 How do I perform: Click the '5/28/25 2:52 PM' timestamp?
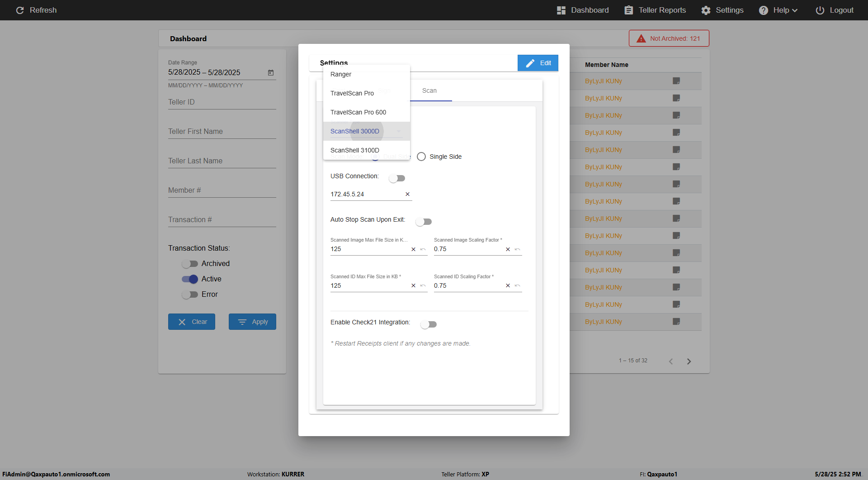click(x=838, y=474)
